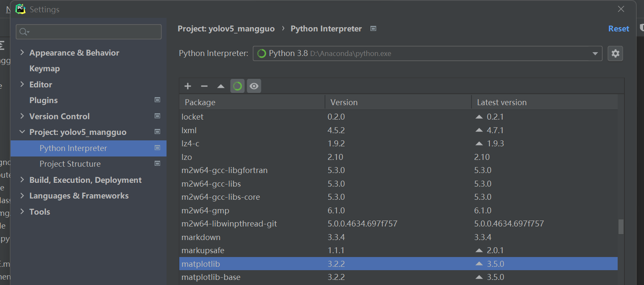Click the search magnifier icon in settings

click(x=24, y=32)
